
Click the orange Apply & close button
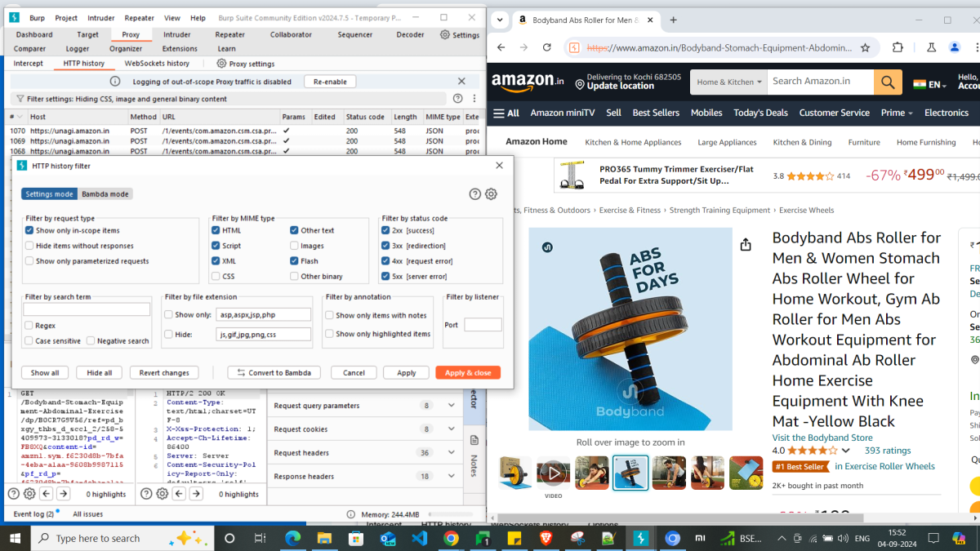click(468, 373)
